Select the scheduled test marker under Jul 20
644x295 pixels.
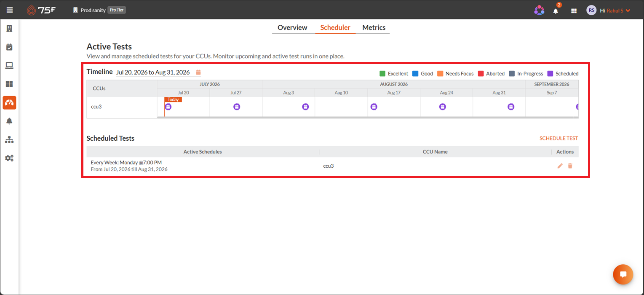coord(168,107)
